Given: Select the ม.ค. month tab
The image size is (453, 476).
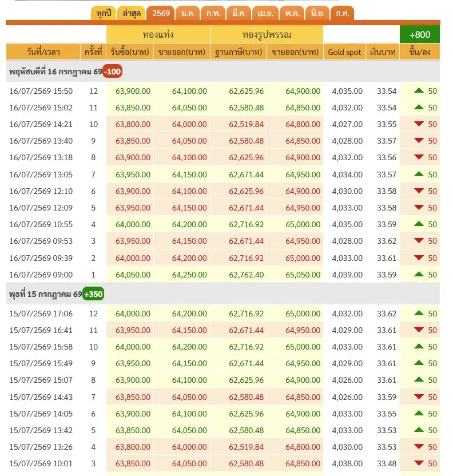Looking at the screenshot, I should [188, 13].
